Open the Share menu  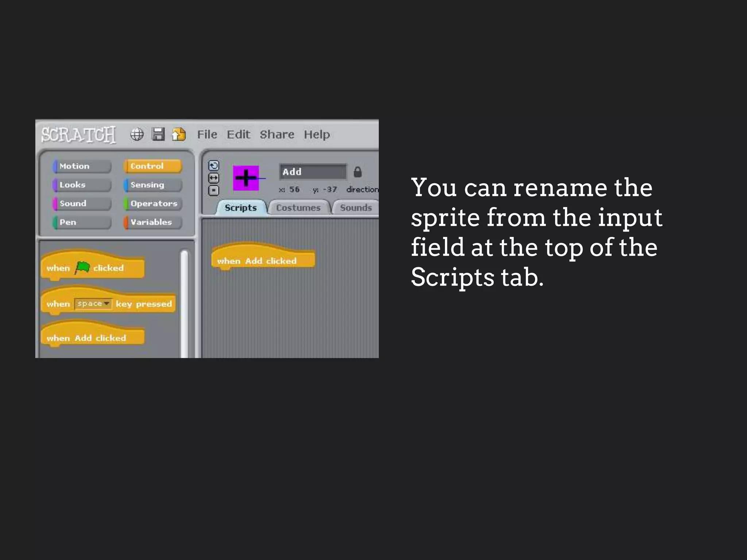277,135
